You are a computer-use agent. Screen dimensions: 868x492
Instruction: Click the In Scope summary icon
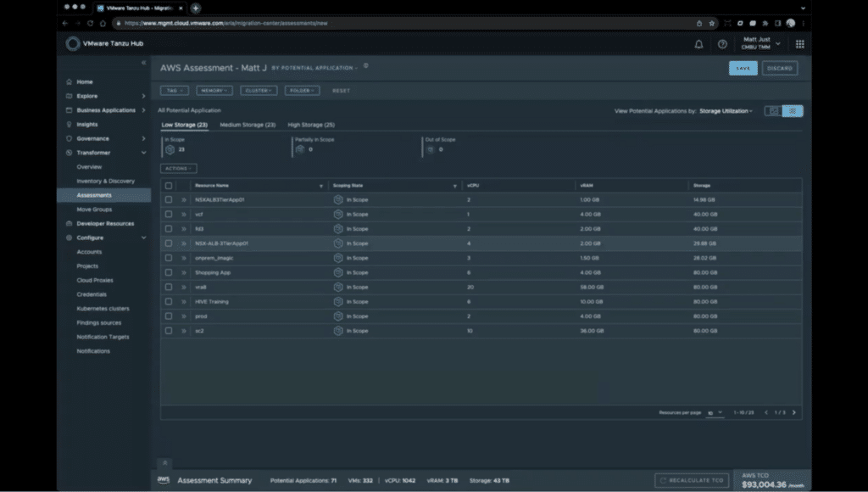pyautogui.click(x=170, y=149)
